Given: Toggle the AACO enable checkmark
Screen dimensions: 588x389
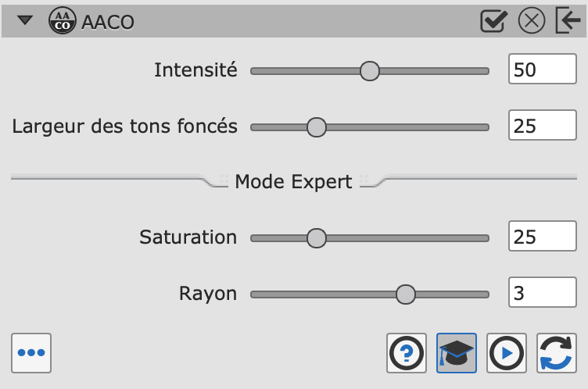Looking at the screenshot, I should pyautogui.click(x=494, y=21).
